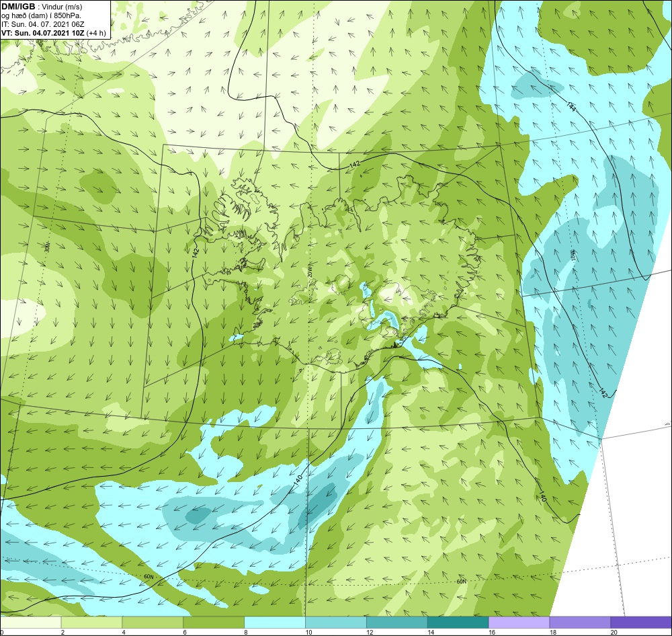
Task: Pick the palest 0–2 m/s legend swatch
Action: 30,622
